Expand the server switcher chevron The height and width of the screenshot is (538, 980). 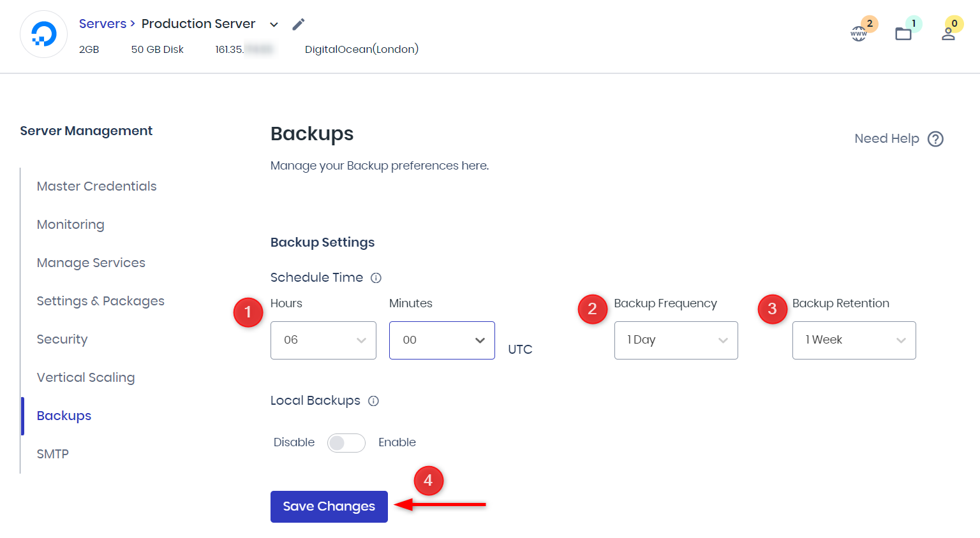[x=274, y=25]
